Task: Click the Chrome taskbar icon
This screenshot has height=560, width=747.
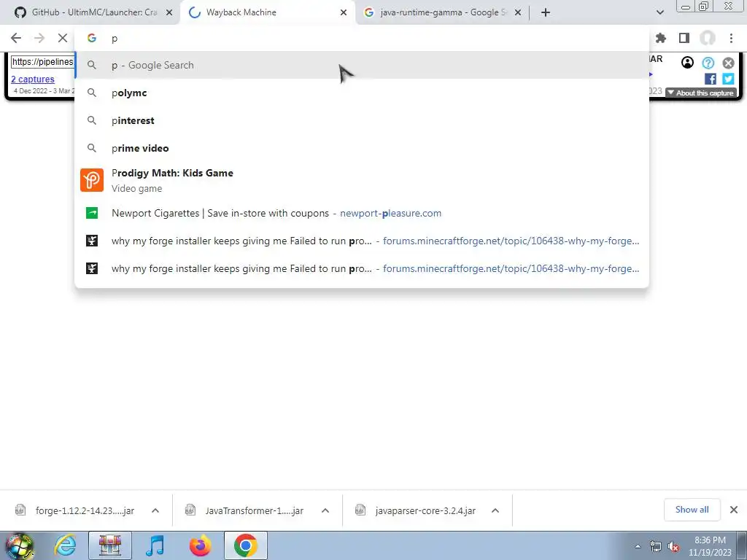Action: [x=245, y=545]
